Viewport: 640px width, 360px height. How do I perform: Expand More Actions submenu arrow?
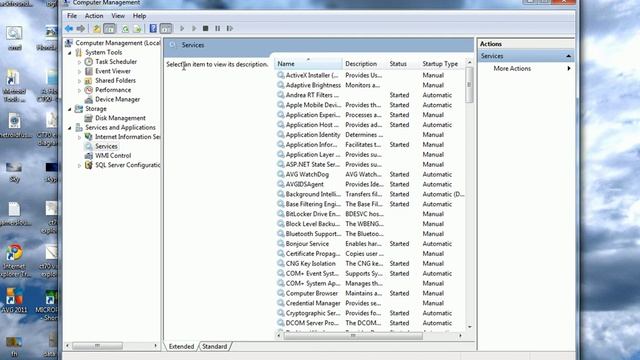point(569,69)
